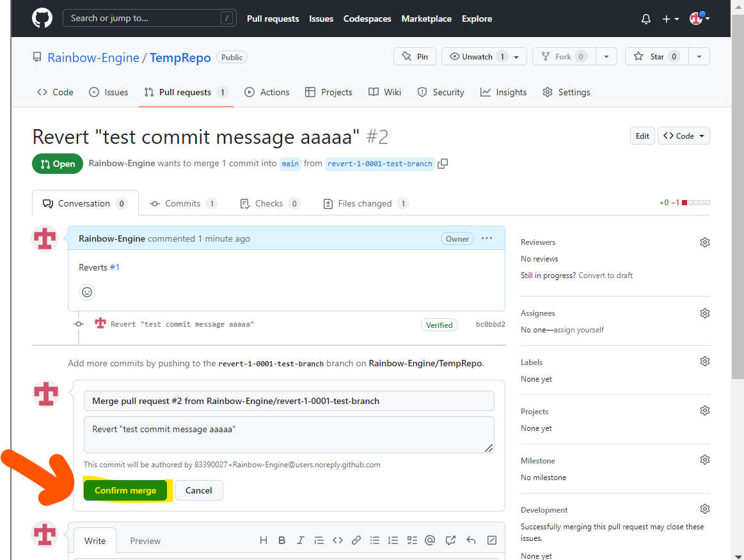Open the user avatar menu
Image resolution: width=744 pixels, height=560 pixels.
[x=699, y=19]
